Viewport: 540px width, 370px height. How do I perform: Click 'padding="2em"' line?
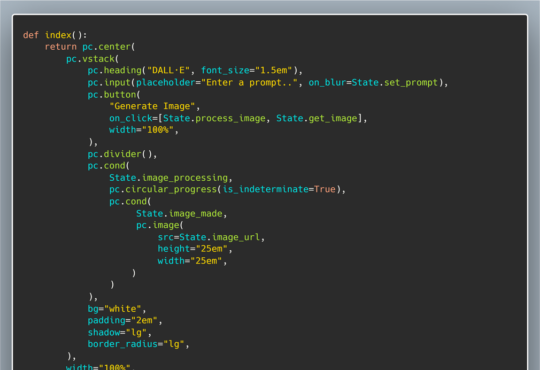125,321
